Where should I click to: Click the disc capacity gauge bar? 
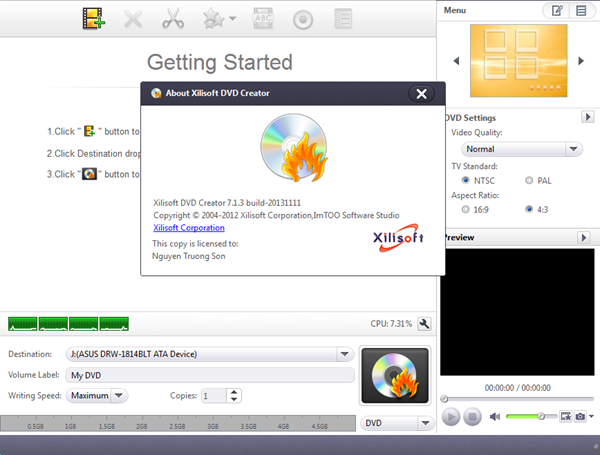(178, 423)
